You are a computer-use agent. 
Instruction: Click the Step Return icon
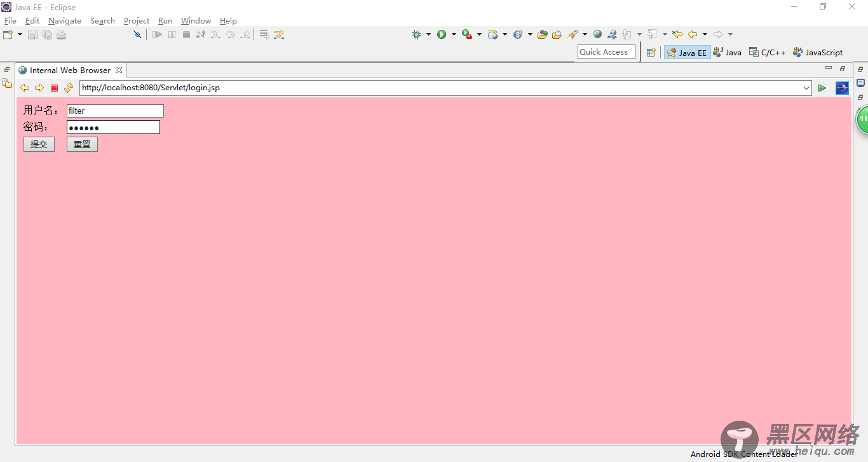click(245, 34)
